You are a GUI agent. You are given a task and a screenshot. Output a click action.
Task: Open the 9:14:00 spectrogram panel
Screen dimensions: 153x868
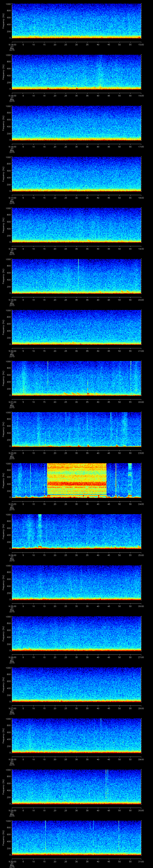(x=76, y=21)
